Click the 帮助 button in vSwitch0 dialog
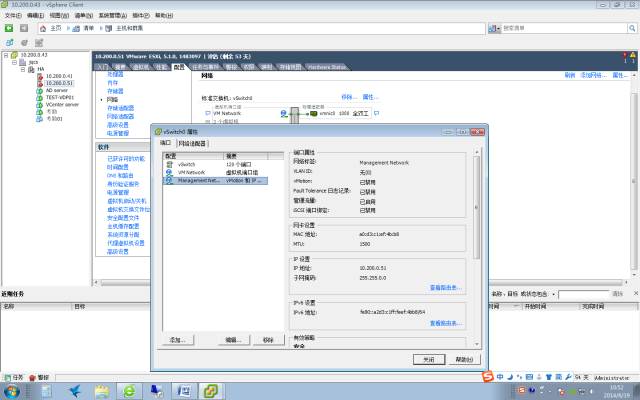 pos(464,359)
